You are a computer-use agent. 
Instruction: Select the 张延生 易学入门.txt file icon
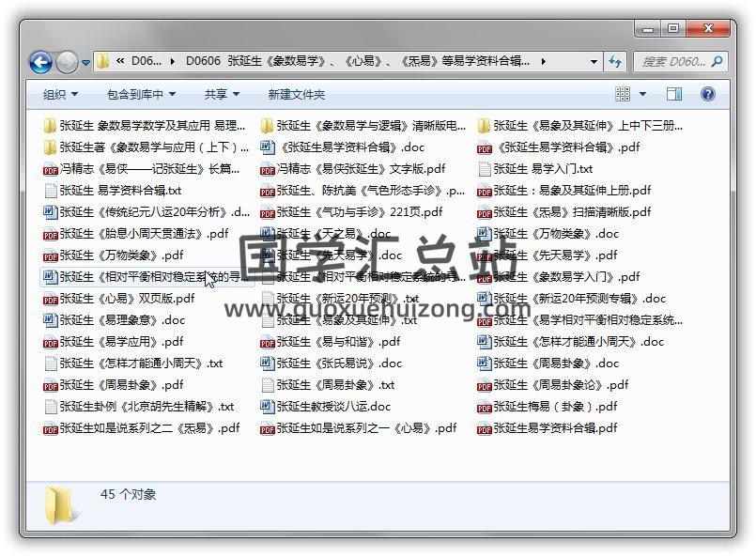coord(485,169)
